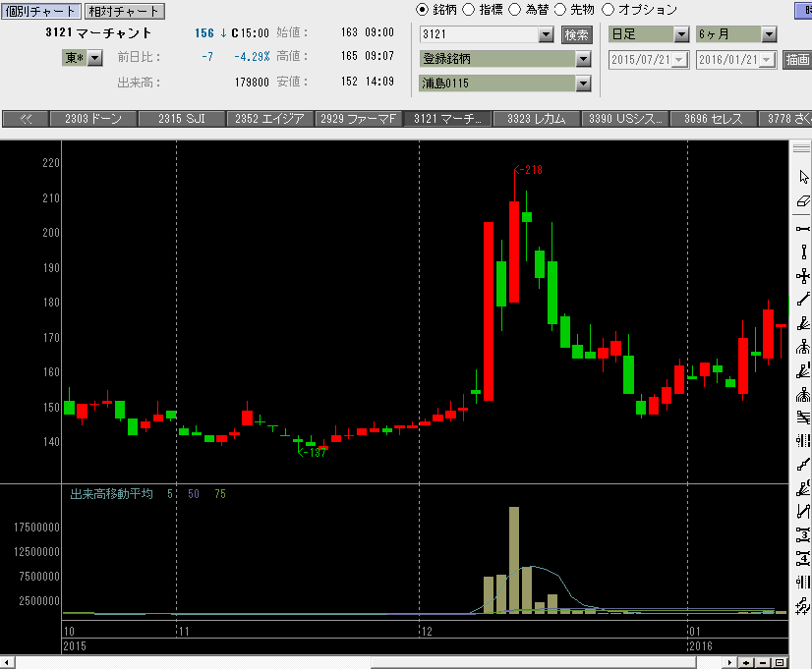This screenshot has height=669, width=812.
Task: Select the horizontal line drawing tool
Action: coord(803,229)
